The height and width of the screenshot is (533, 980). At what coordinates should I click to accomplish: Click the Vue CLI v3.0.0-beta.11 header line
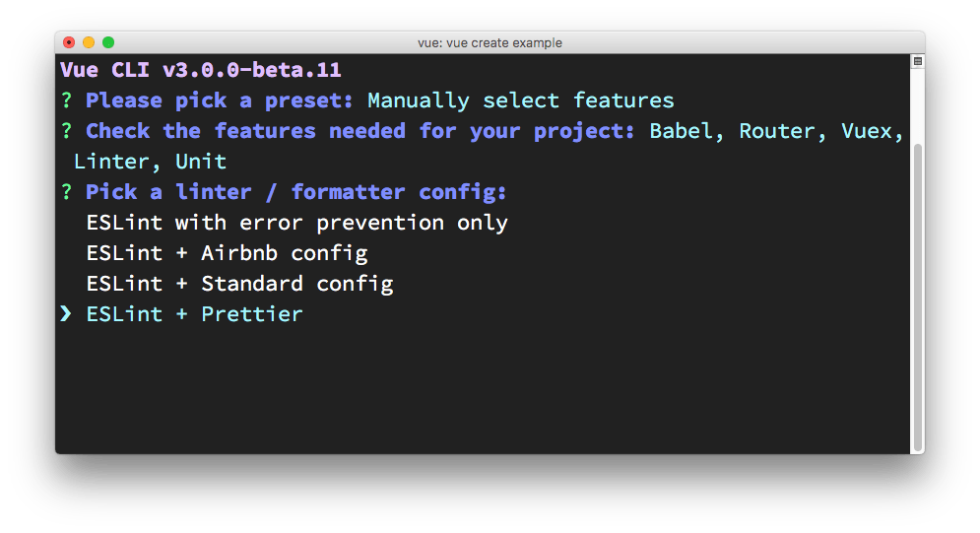tap(201, 70)
